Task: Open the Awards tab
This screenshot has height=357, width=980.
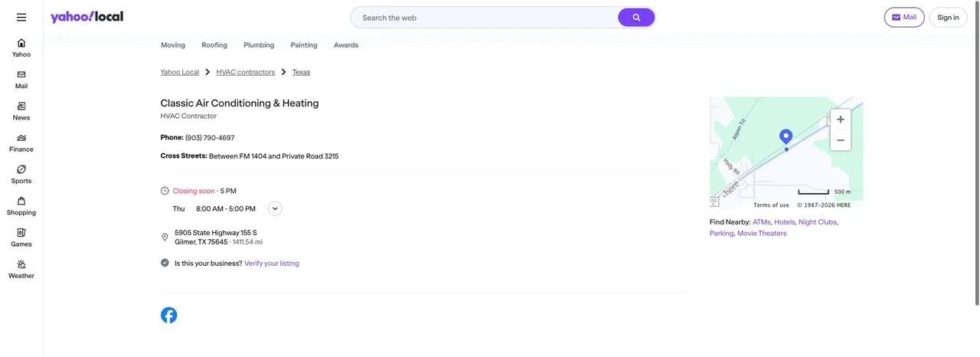Action: (x=346, y=45)
